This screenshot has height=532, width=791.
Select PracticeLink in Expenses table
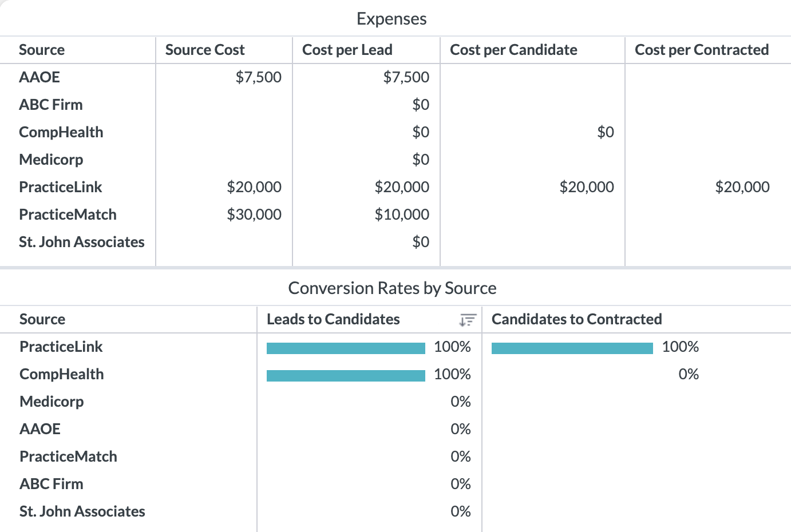61,187
